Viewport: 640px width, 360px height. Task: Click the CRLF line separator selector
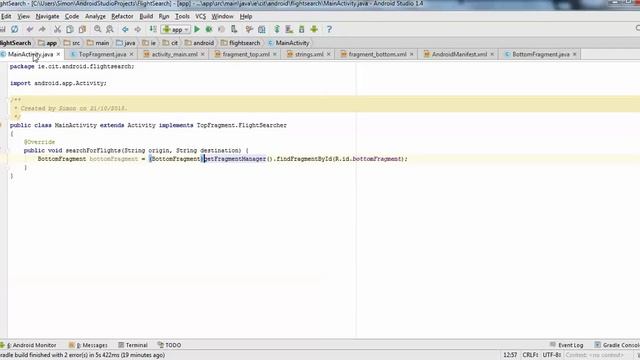tap(530, 355)
